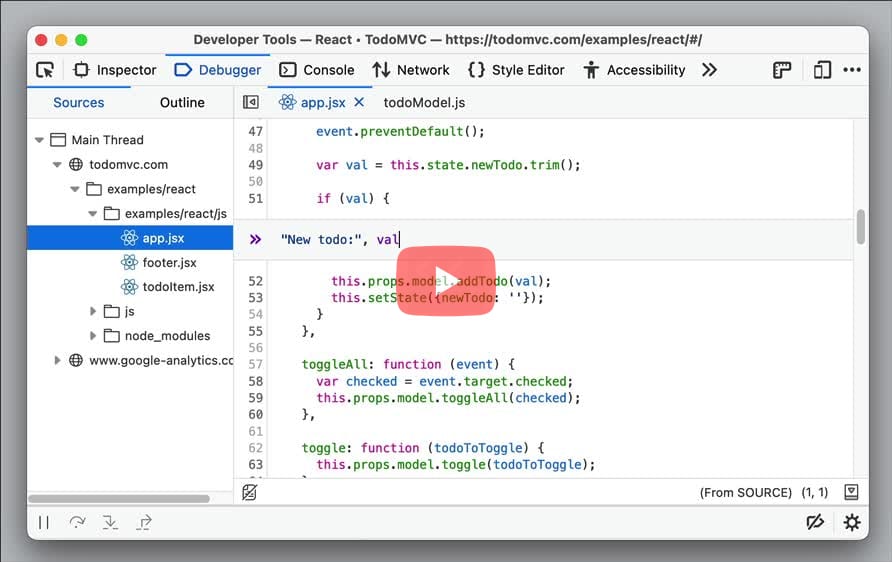Click the globe icon beside todomvc.com

(x=76, y=164)
